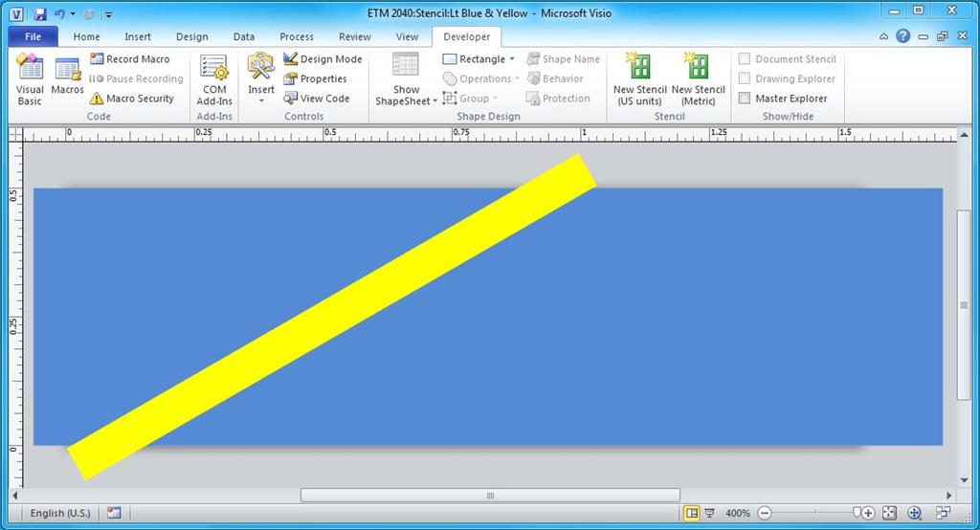Select the Rectangle drawing tool

click(x=473, y=58)
